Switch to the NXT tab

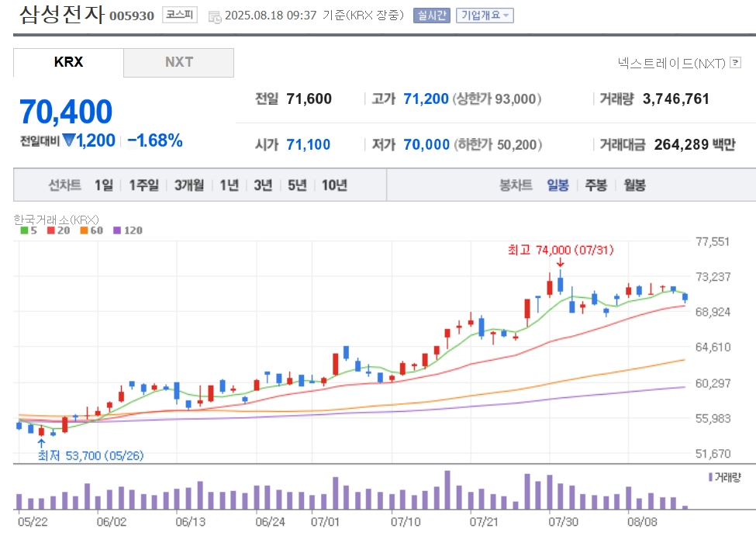pos(179,62)
